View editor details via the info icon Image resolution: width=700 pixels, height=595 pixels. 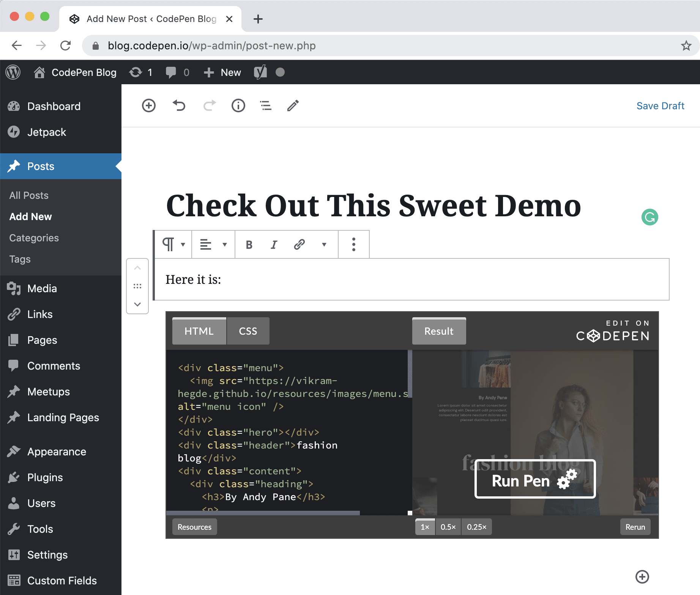click(238, 105)
